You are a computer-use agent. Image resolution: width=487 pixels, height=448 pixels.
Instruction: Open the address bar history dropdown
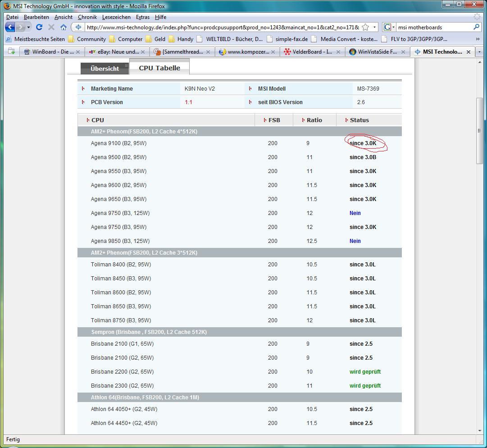coord(374,27)
